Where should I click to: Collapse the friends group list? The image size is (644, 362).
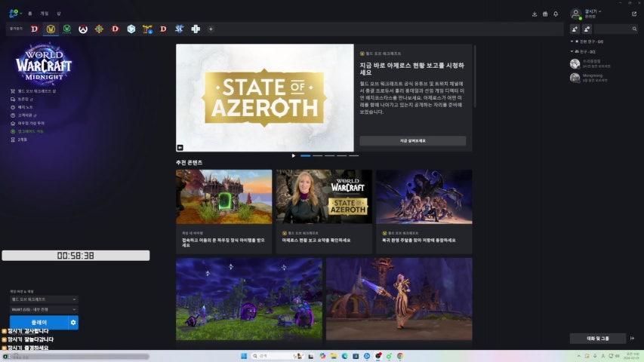(x=573, y=51)
